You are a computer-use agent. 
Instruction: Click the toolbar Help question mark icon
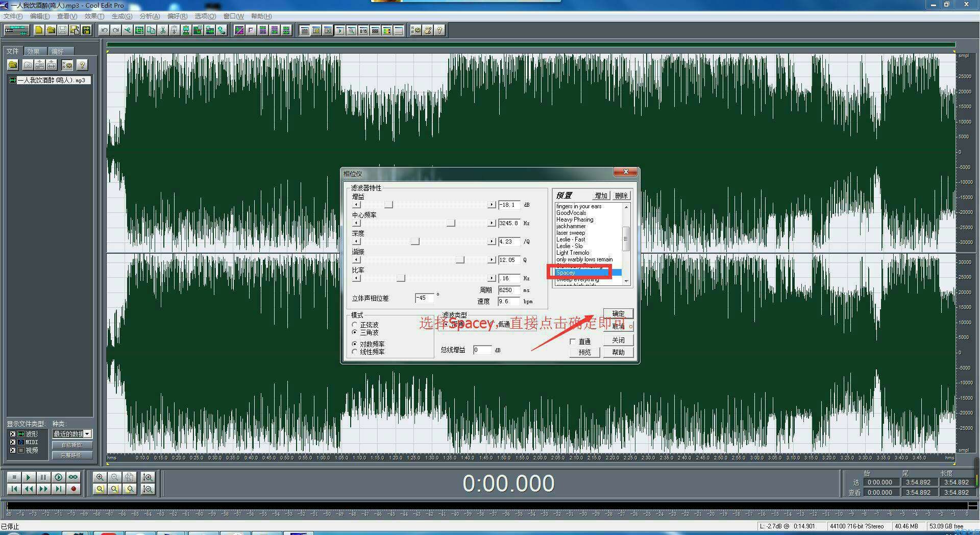tap(439, 30)
